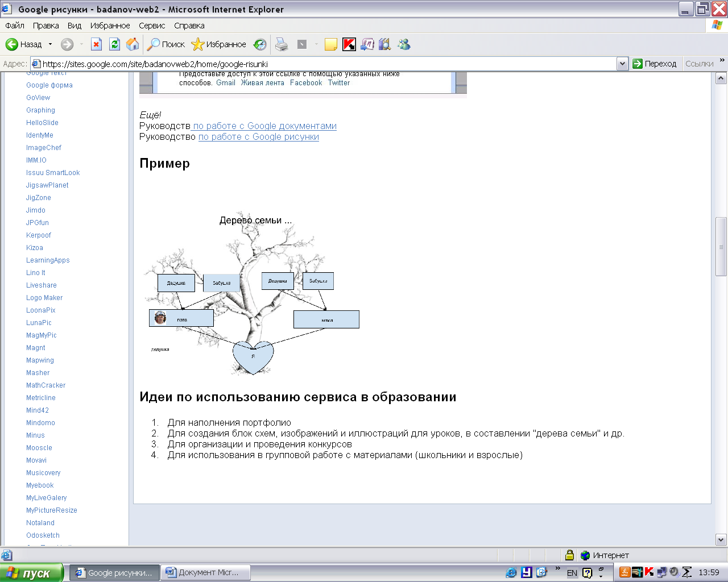This screenshot has width=728, height=582.
Task: Click the grey Edit toolbar icon
Action: (x=302, y=44)
